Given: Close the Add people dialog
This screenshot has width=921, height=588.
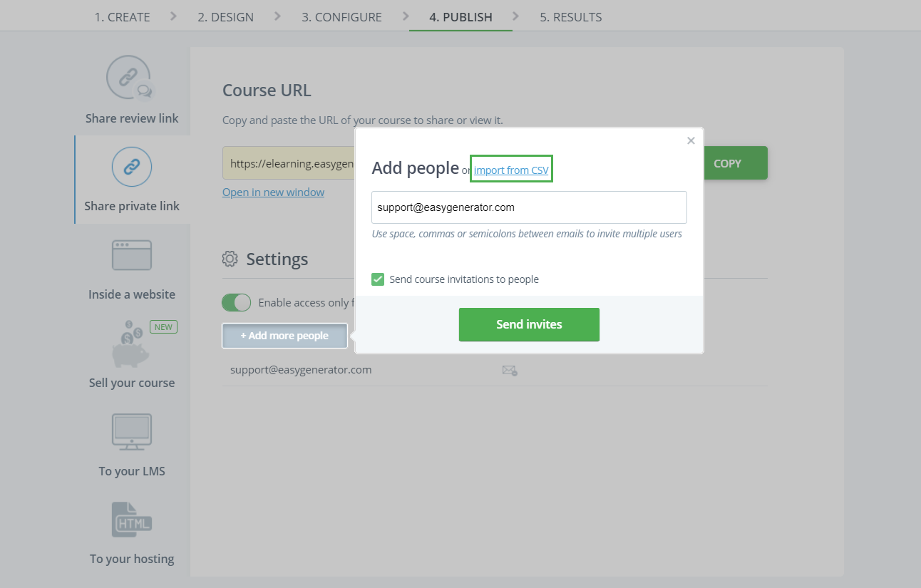Looking at the screenshot, I should point(691,141).
